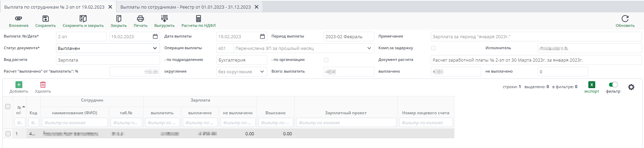Check the Комп.за задержку checkbox
644x148 pixels.
pyautogui.click(x=433, y=48)
